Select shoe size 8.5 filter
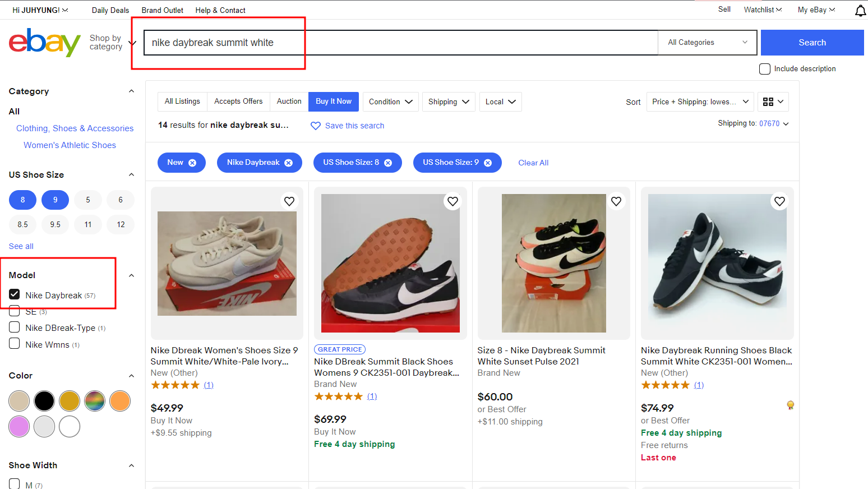Viewport: 868px width, 489px height. (x=22, y=224)
